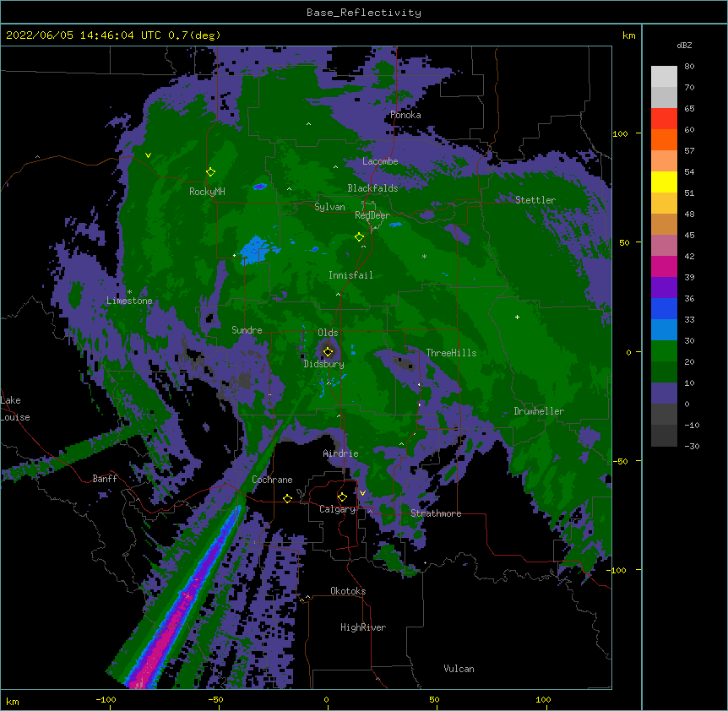
Task: Click the yellow V marker northwest of RockyMH
Action: coord(148,155)
